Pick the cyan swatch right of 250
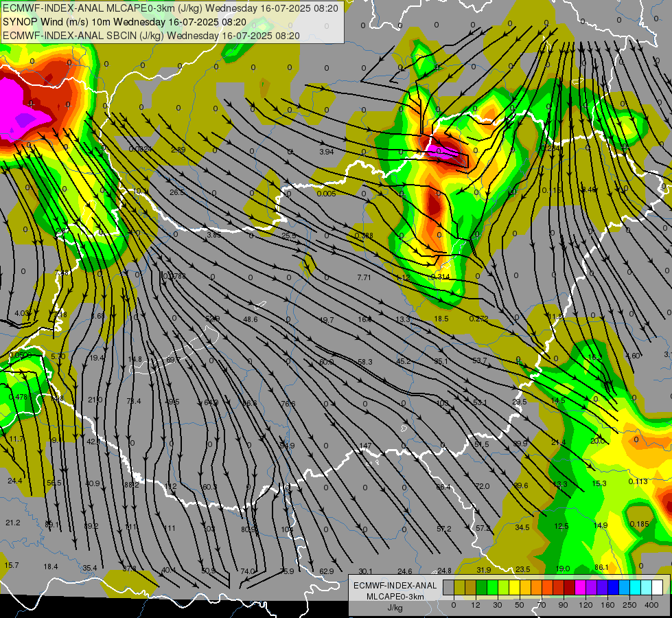 point(636,587)
